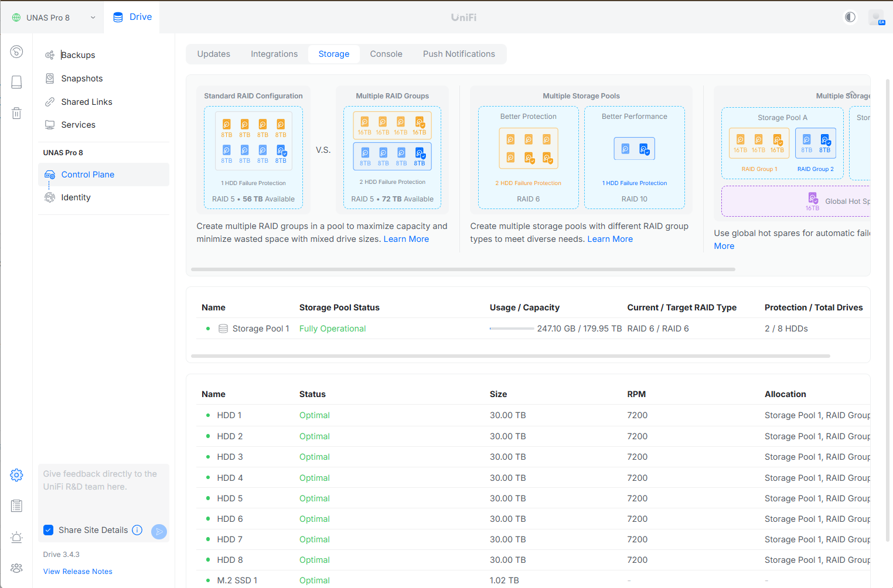Open the users group icon in left rail
This screenshot has width=893, height=588.
coord(16,568)
